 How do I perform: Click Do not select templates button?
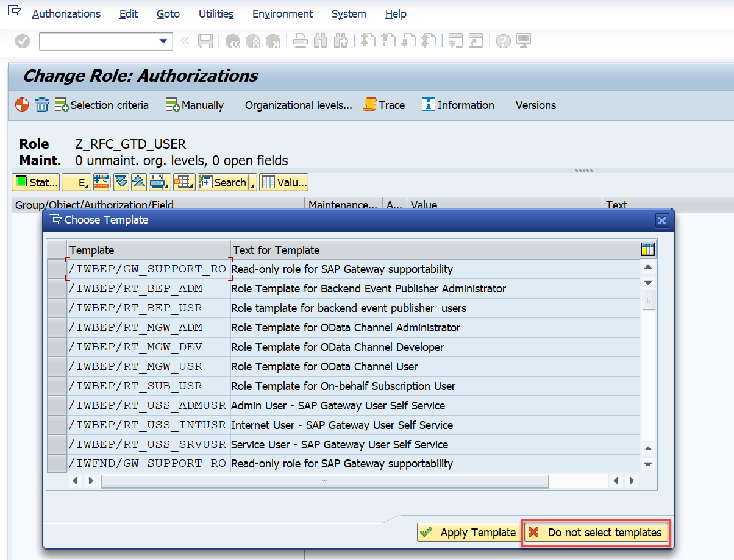tap(596, 532)
